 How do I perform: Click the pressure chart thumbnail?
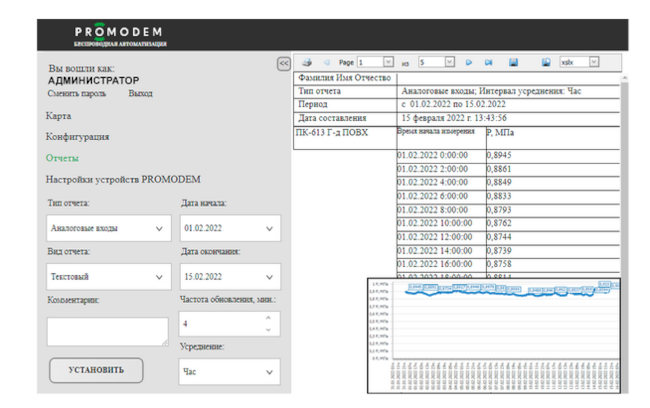tap(494, 336)
